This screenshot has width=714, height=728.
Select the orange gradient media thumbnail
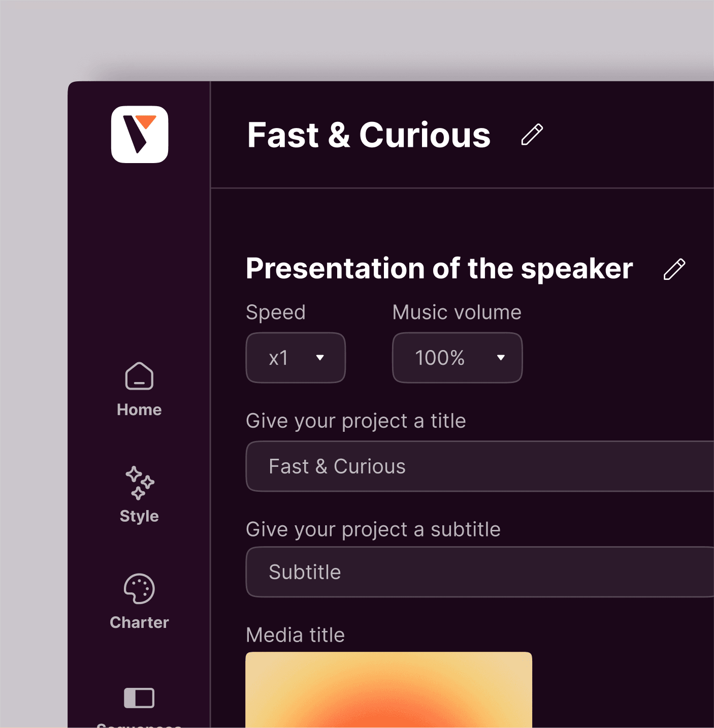[388, 690]
